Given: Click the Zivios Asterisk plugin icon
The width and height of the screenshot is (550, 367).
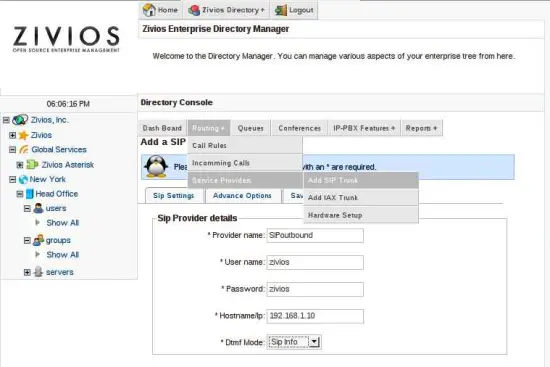Looking at the screenshot, I should [x=32, y=165].
